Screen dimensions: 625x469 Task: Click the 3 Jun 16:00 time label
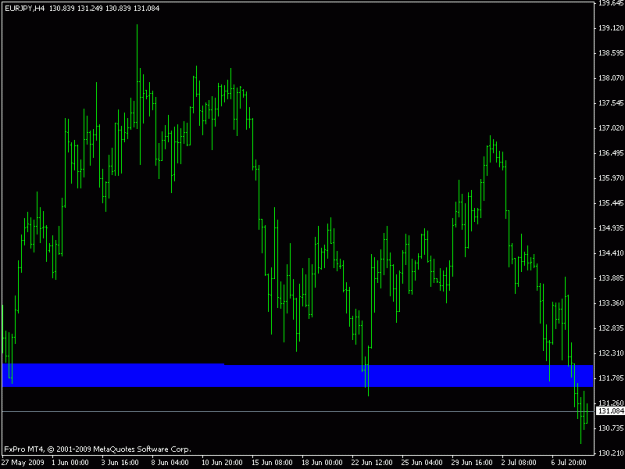tap(120, 463)
